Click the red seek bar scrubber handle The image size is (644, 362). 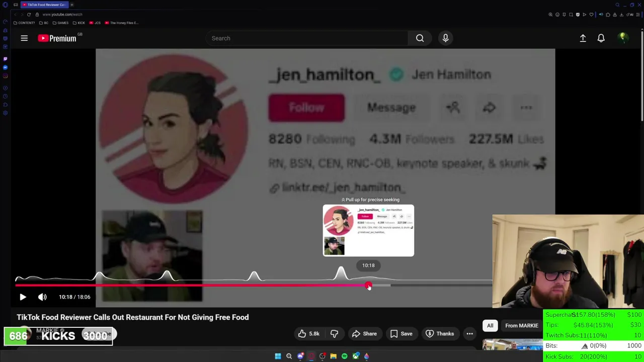tap(368, 286)
